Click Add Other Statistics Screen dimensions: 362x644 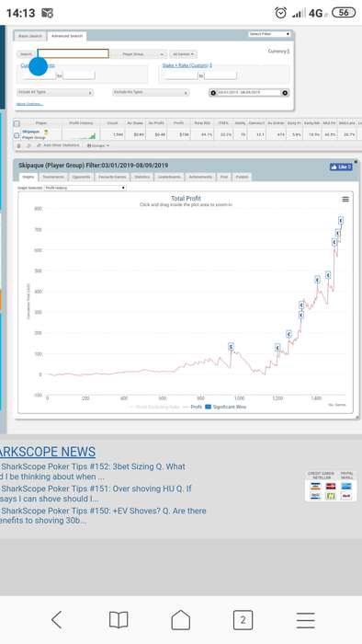[57, 145]
